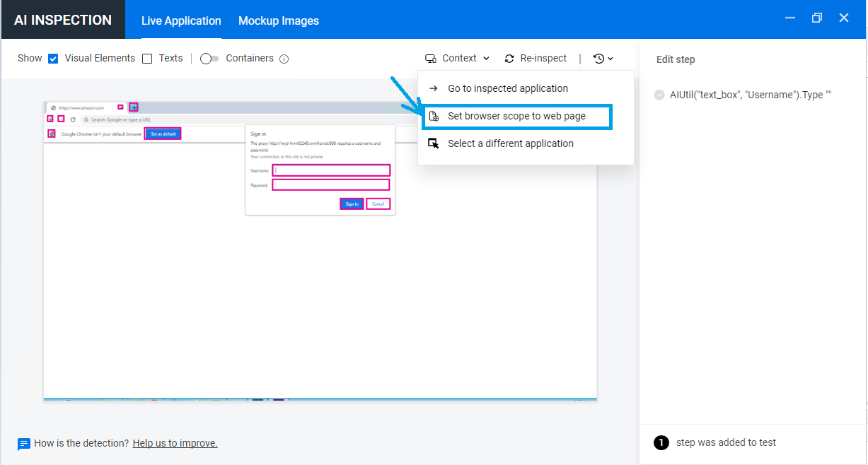Click the highlighted Sign in button
Image resolution: width=868 pixels, height=465 pixels.
point(352,203)
